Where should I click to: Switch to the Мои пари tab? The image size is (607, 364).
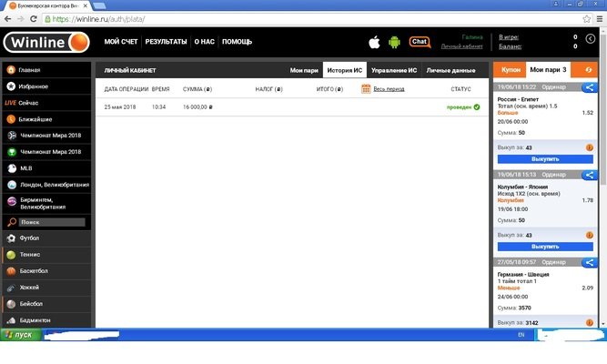pos(305,70)
